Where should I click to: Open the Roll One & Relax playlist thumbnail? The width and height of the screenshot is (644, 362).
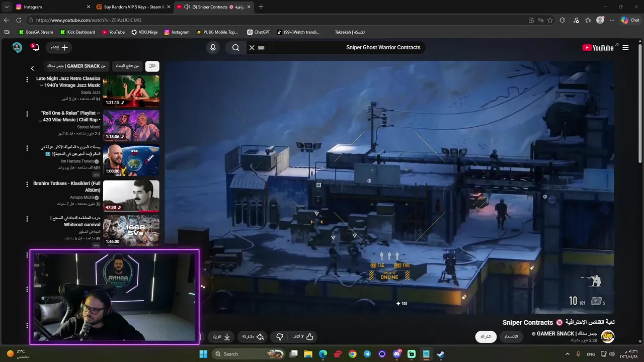coord(131,126)
